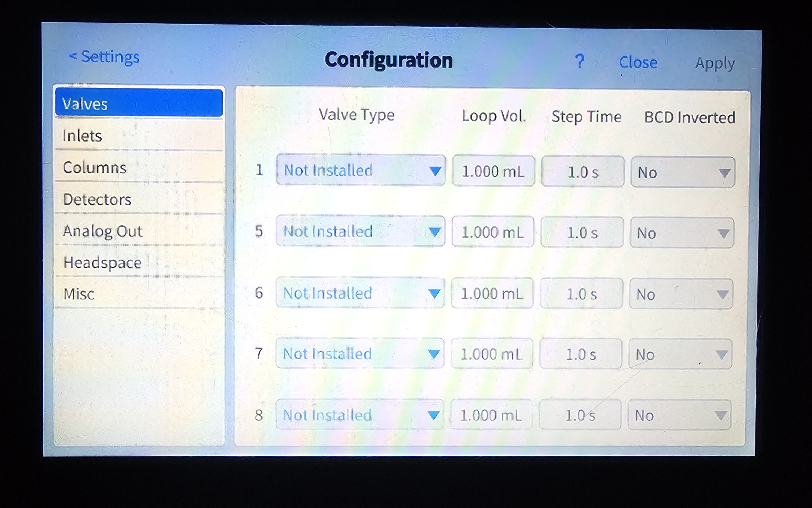Screen dimensions: 812x508
Task: Open Valve Type dropdown for valve 1
Action: click(361, 170)
